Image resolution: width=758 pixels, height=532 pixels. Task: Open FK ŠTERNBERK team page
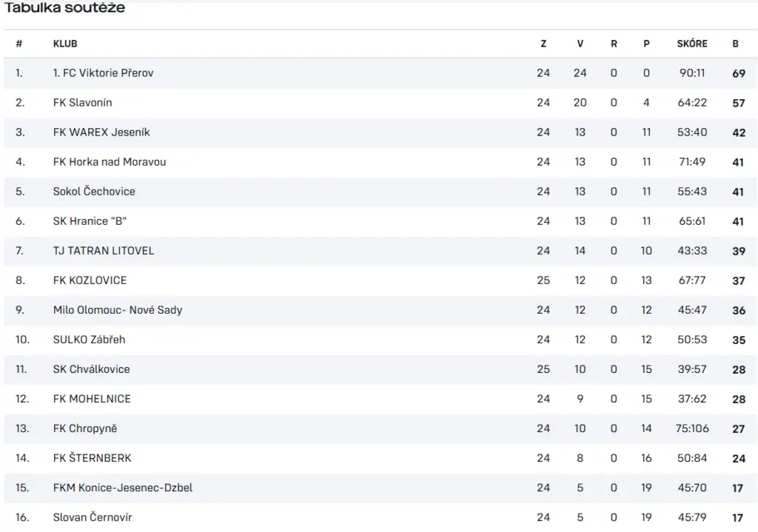[x=92, y=458]
